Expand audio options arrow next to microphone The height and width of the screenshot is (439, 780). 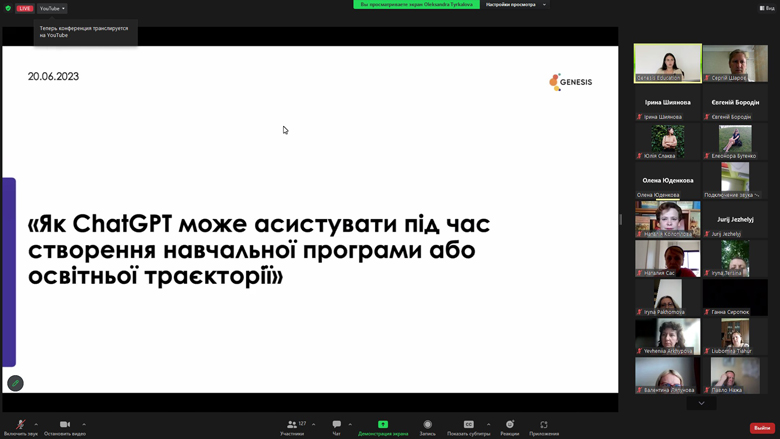coord(36,424)
